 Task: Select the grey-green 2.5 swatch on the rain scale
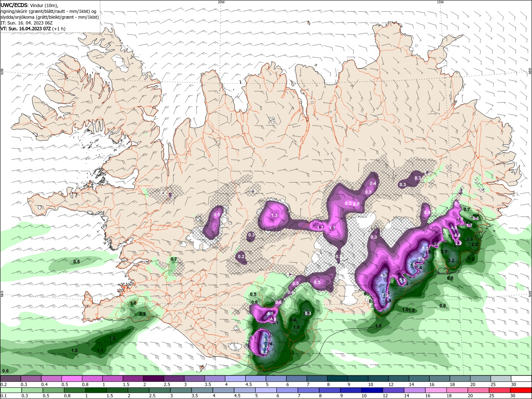tap(160, 390)
